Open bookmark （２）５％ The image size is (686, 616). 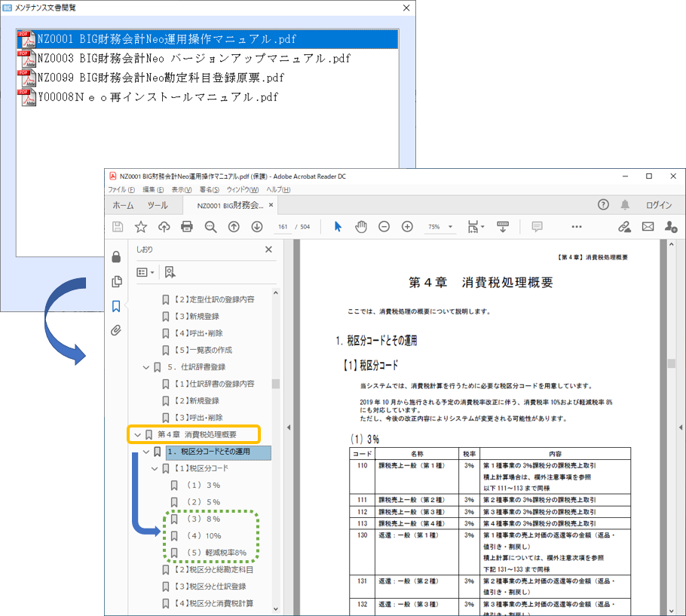click(x=204, y=502)
